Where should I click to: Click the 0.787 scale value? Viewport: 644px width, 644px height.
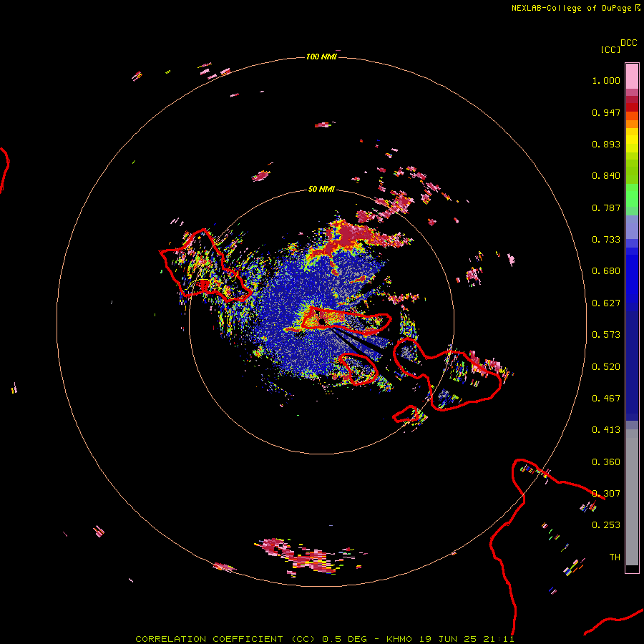click(x=606, y=208)
